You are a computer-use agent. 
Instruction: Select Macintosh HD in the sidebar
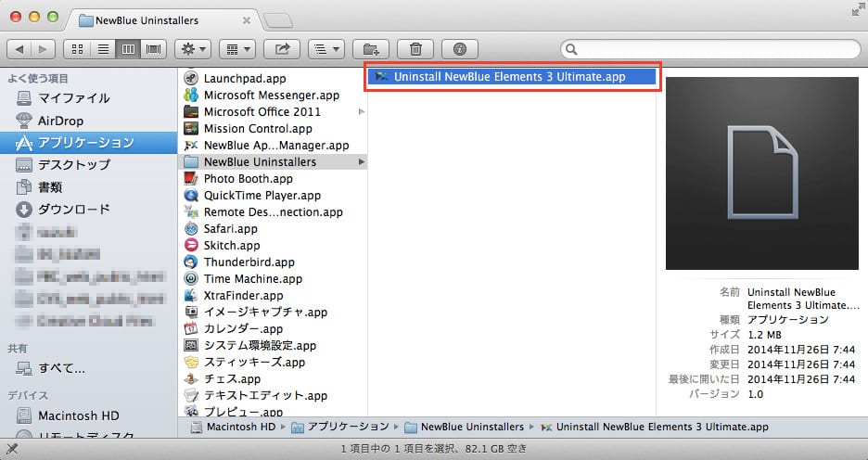88,415
